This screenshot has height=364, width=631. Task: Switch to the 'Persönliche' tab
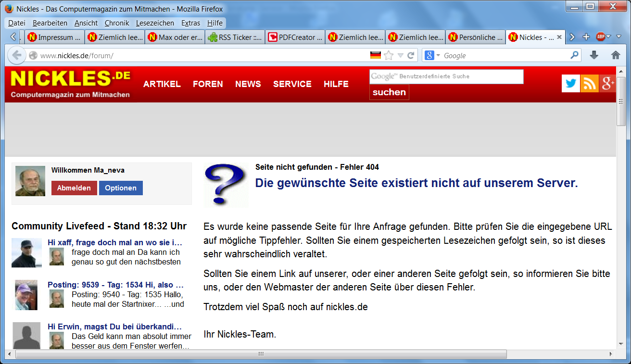click(x=475, y=37)
